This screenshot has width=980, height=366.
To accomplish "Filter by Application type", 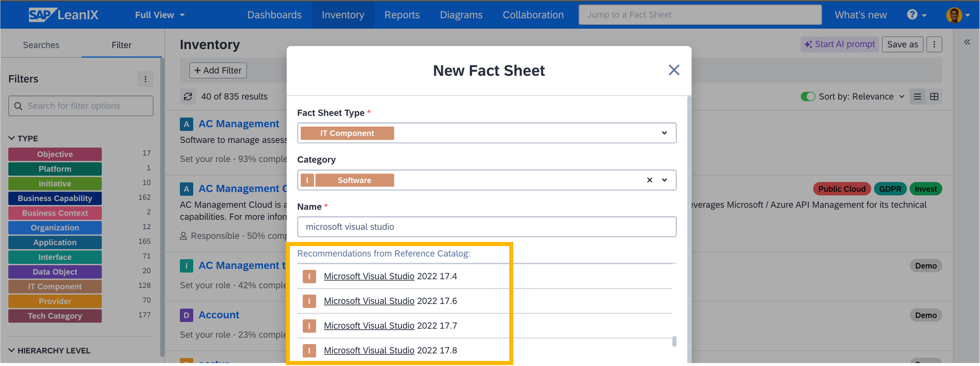I will 55,243.
